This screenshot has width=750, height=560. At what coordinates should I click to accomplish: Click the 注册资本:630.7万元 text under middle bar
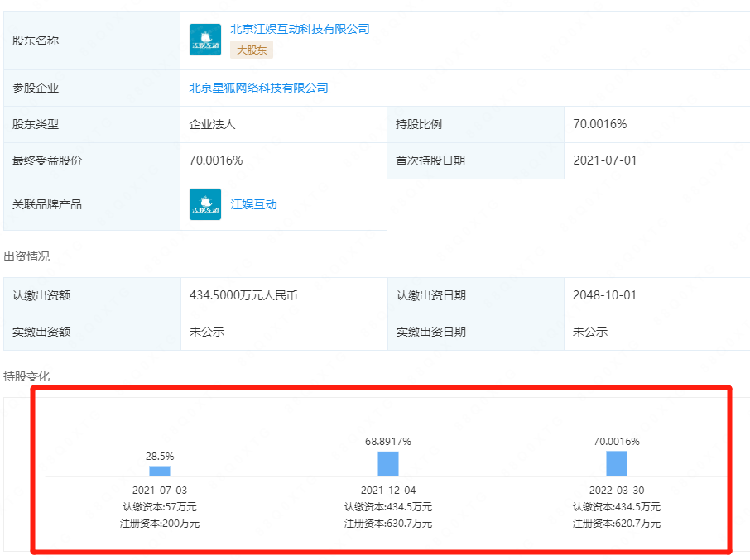click(386, 521)
